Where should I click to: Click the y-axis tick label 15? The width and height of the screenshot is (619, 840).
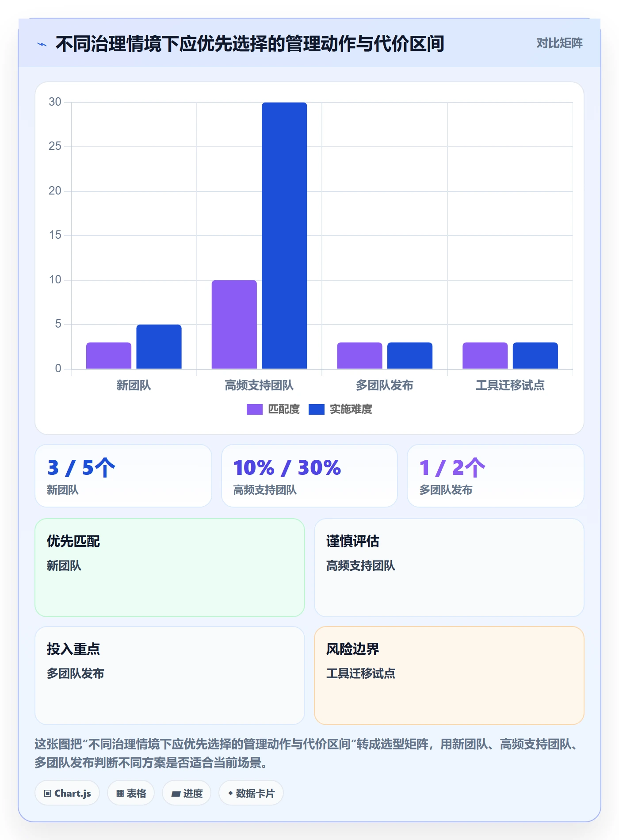55,235
